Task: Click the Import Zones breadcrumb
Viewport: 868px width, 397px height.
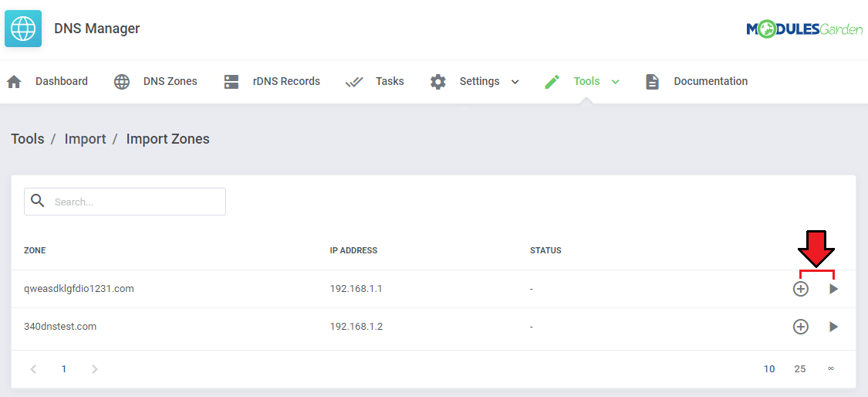Action: 167,138
